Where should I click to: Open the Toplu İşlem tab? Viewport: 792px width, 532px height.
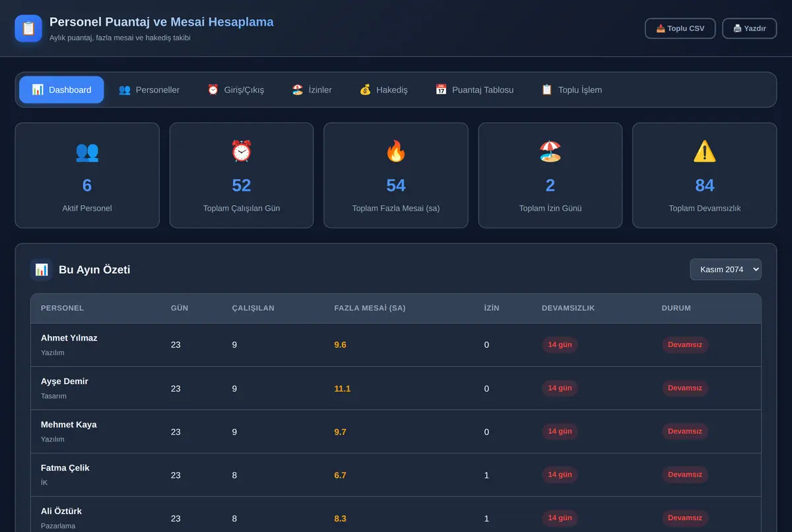[x=572, y=90]
